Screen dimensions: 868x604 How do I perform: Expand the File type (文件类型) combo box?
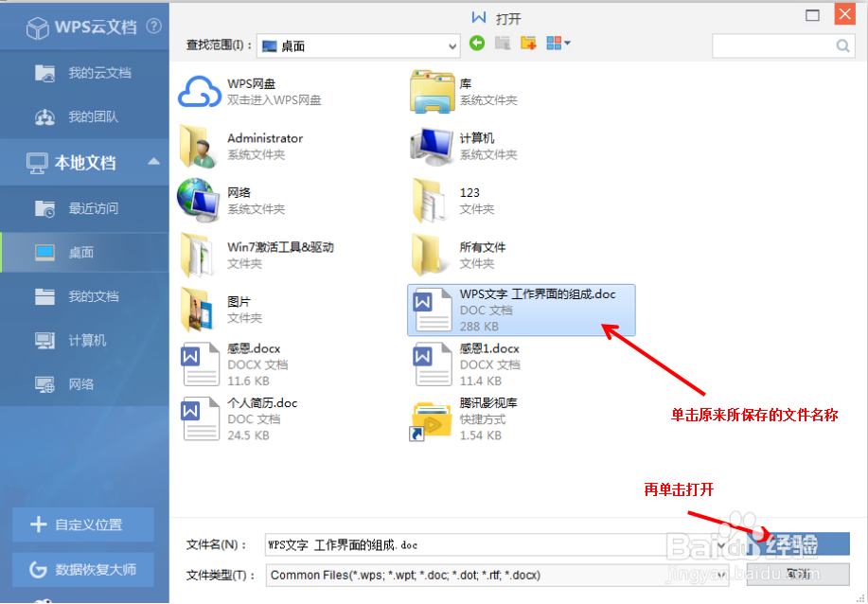point(722,576)
